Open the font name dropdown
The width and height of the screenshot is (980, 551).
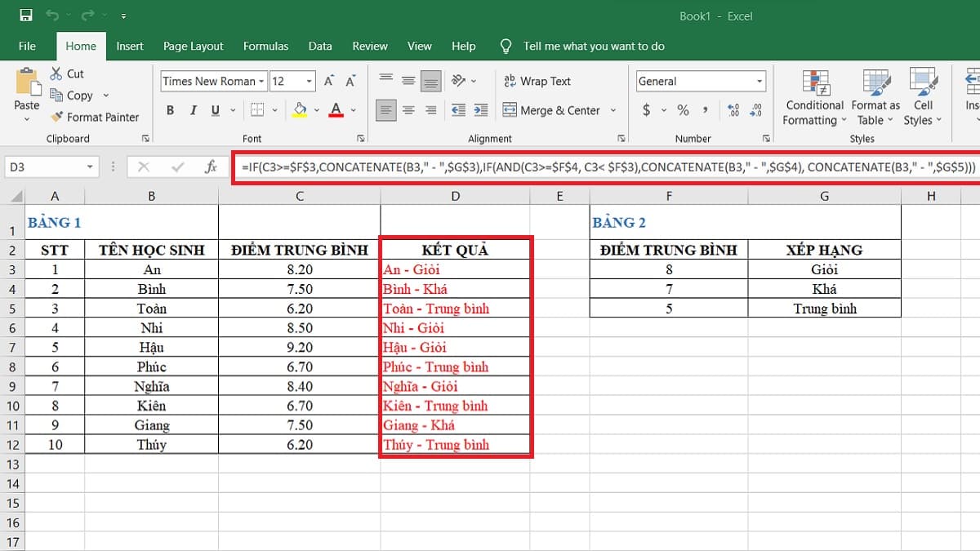[261, 81]
